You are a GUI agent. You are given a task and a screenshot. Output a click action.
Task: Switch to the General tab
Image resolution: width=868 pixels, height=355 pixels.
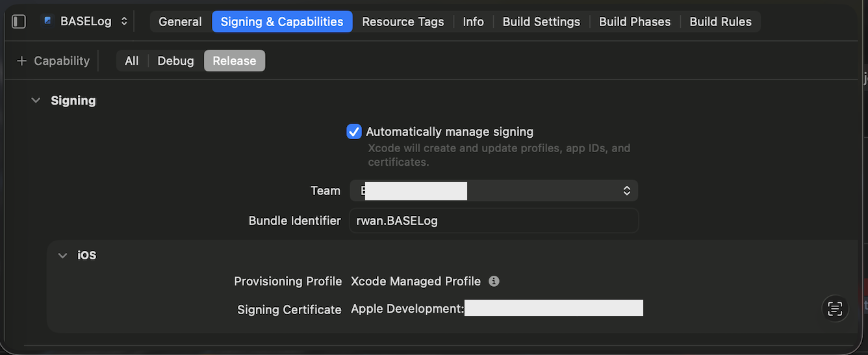coord(180,21)
